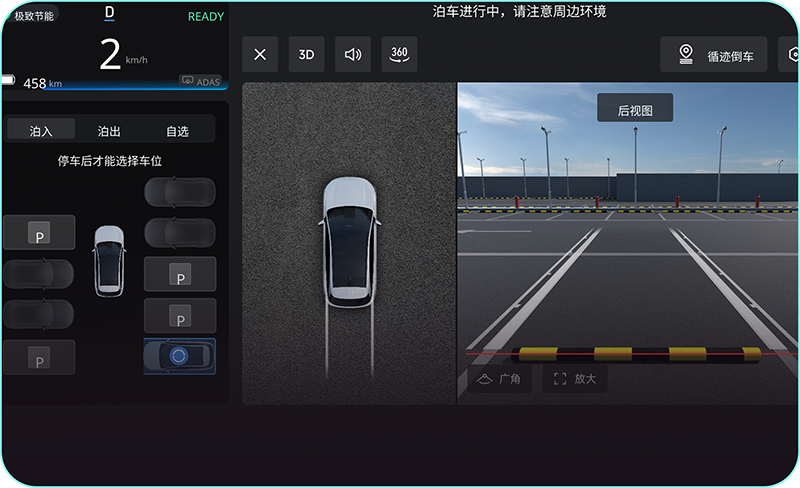
Task: Tap the top-down car in bird's-eye view
Action: tap(349, 243)
